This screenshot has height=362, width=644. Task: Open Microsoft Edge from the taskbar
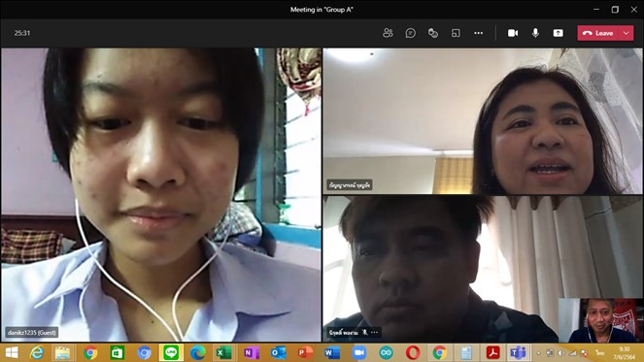pos(197,352)
